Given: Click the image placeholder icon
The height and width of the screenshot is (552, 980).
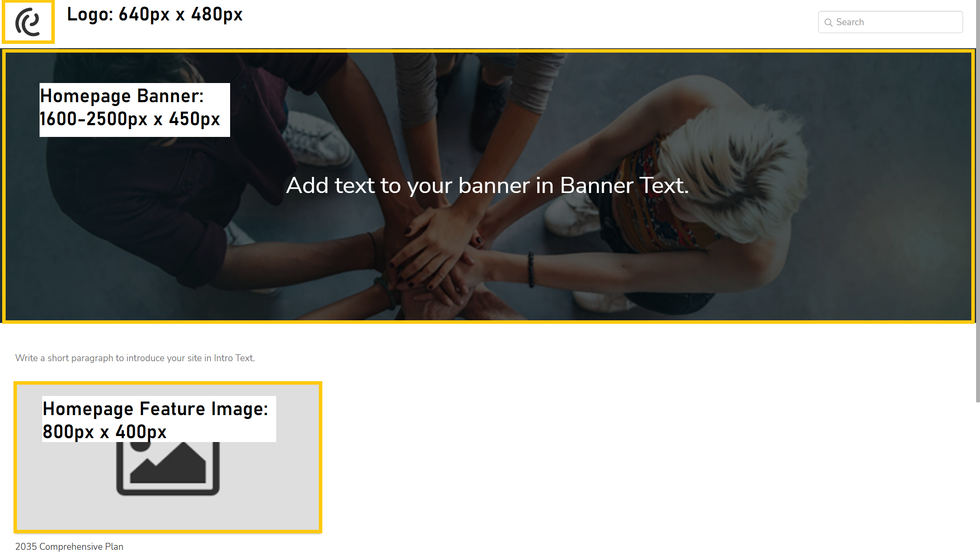Looking at the screenshot, I should pos(168,468).
